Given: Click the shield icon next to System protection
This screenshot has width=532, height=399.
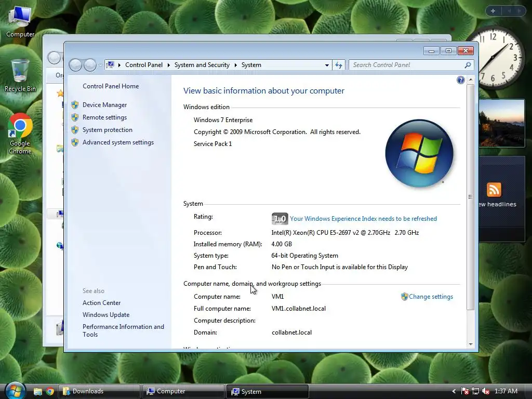Looking at the screenshot, I should pos(75,130).
